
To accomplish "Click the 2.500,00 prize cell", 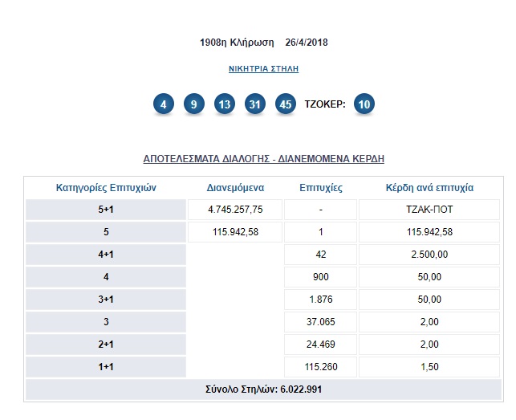I will tap(429, 255).
